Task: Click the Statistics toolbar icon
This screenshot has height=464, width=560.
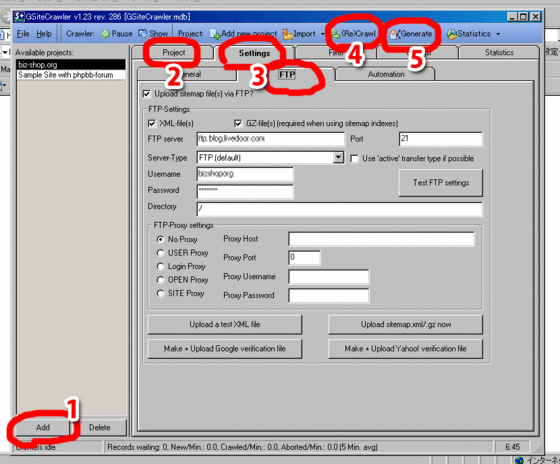Action: pyautogui.click(x=452, y=34)
